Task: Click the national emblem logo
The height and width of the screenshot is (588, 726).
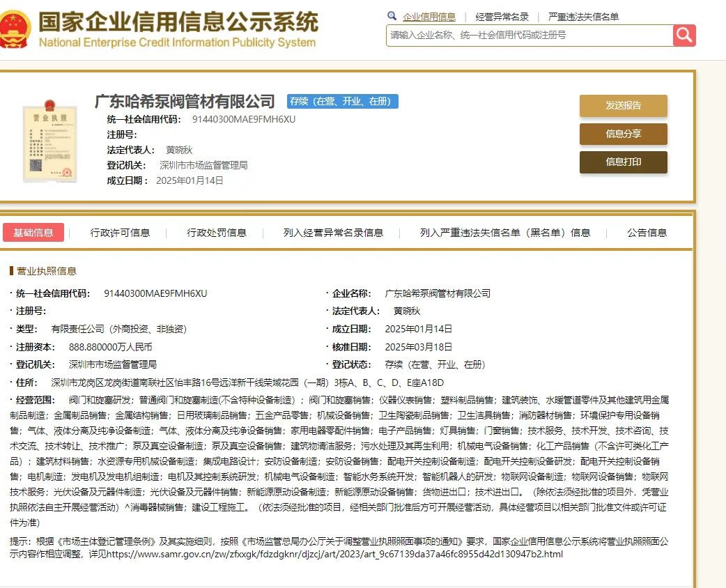Action: tap(15, 30)
